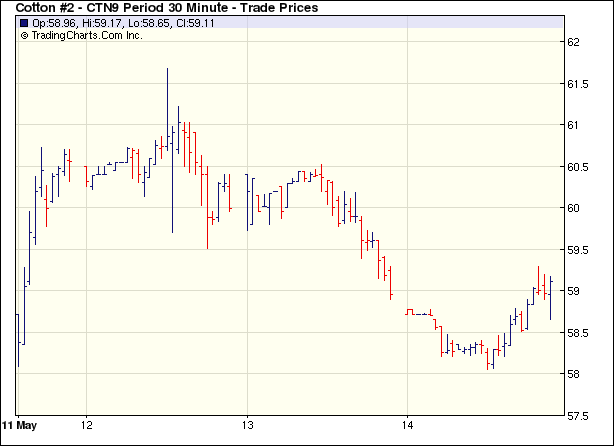This screenshot has height=446, width=614.
Task: Click the 59.5 price axis label
Action: pos(578,250)
